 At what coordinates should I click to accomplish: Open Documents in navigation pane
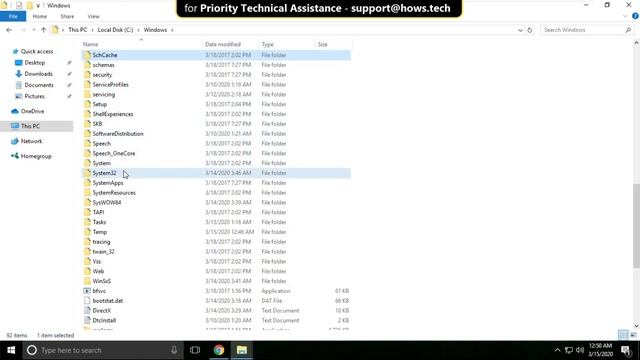coord(39,85)
